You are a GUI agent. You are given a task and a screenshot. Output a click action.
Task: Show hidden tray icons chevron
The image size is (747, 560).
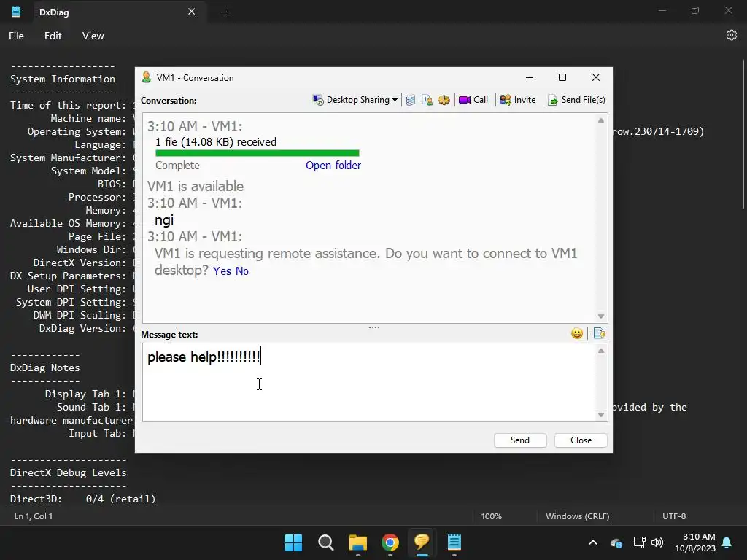coord(593,542)
